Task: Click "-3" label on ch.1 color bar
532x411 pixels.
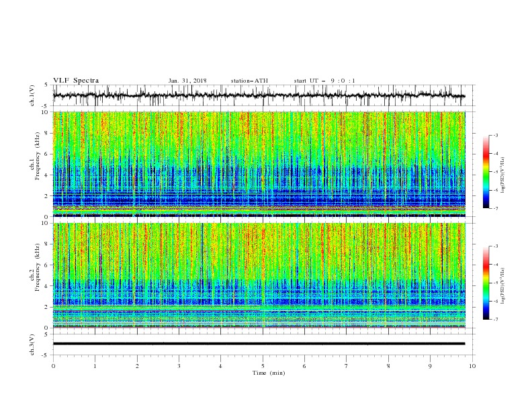Action: pos(496,135)
